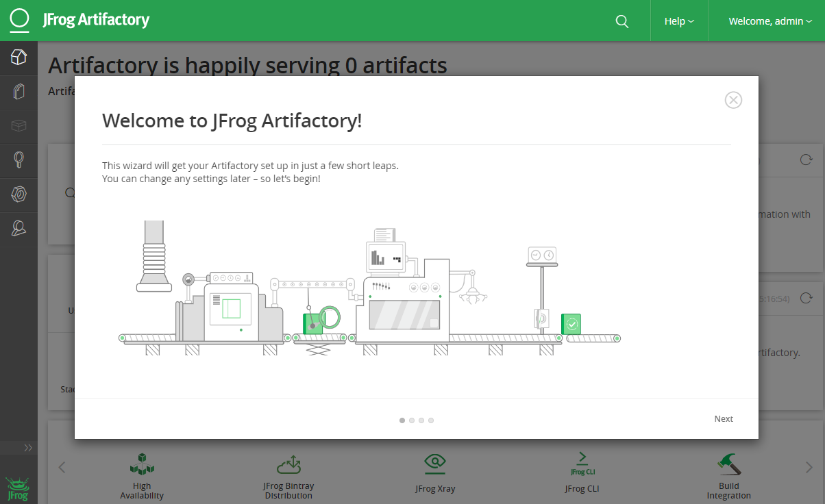Open the search magnifier in the top bar
The image size is (825, 504).
[622, 21]
